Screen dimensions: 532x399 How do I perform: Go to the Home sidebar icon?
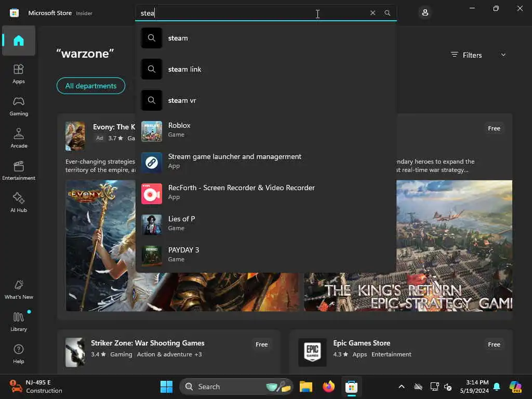click(x=19, y=41)
